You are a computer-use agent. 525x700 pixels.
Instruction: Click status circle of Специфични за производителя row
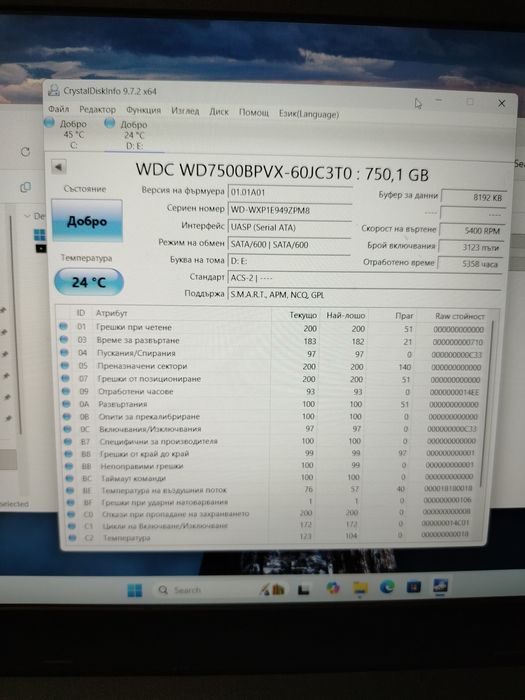point(68,442)
